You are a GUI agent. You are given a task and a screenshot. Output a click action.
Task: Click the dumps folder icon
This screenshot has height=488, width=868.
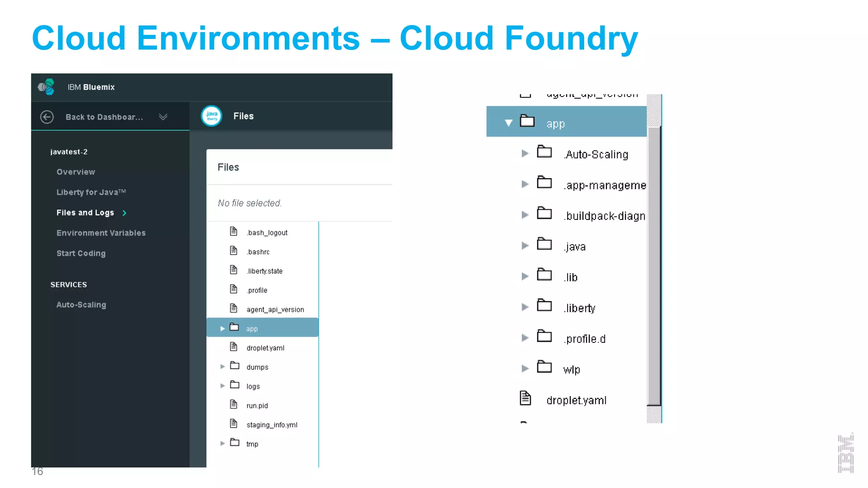pos(235,366)
